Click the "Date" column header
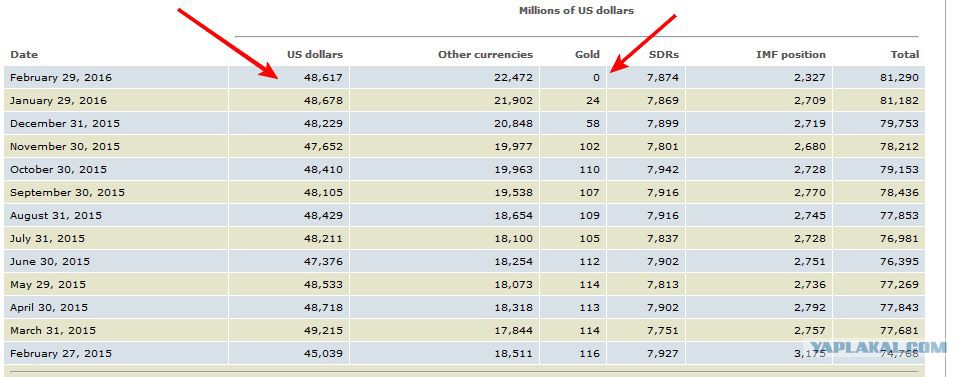This screenshot has width=973, height=377. tap(24, 55)
